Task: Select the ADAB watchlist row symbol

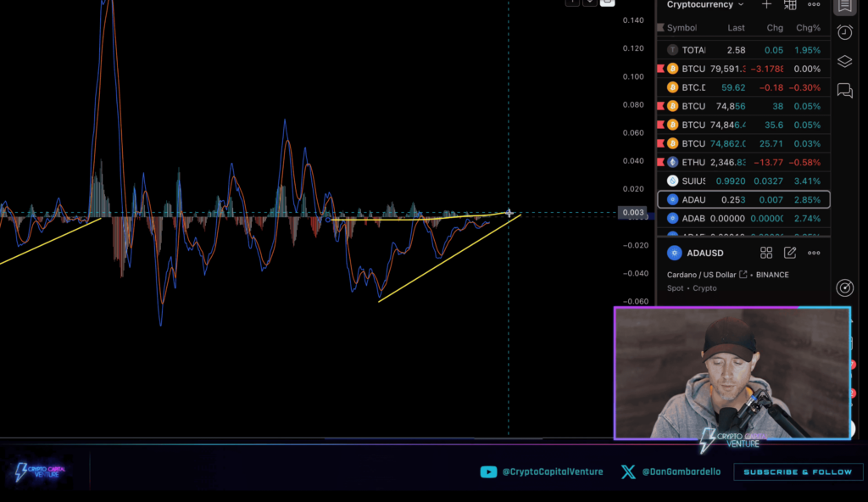Action: click(693, 218)
